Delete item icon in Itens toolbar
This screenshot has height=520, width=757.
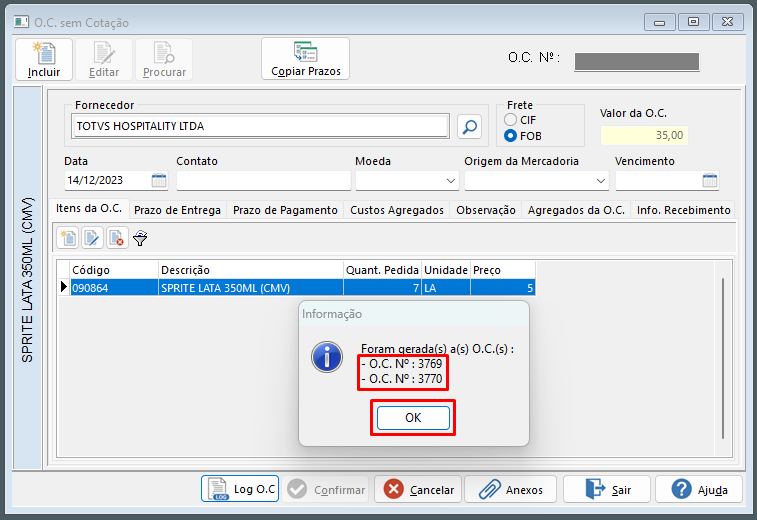(x=117, y=238)
